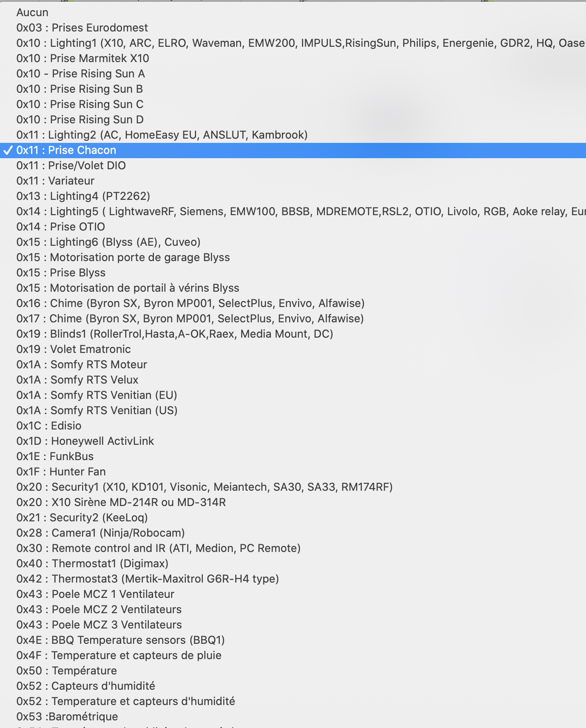Select 'Motorisation de portail à vérins Blyss'
Screen dimensions: 586x728
point(293,288)
